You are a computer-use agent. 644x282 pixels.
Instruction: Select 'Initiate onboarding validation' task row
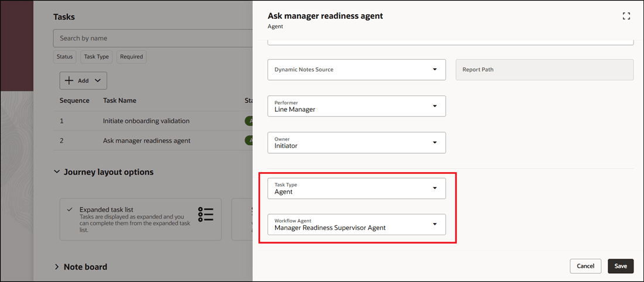click(x=153, y=121)
